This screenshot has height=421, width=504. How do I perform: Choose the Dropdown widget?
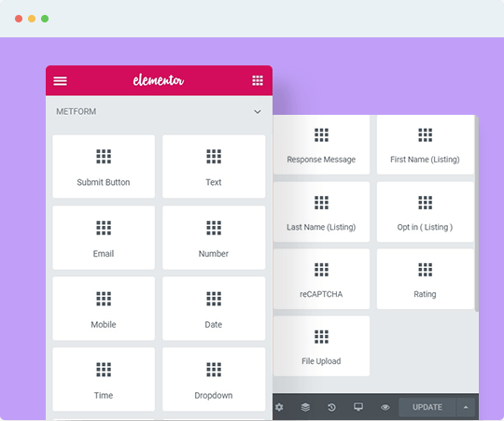[214, 379]
